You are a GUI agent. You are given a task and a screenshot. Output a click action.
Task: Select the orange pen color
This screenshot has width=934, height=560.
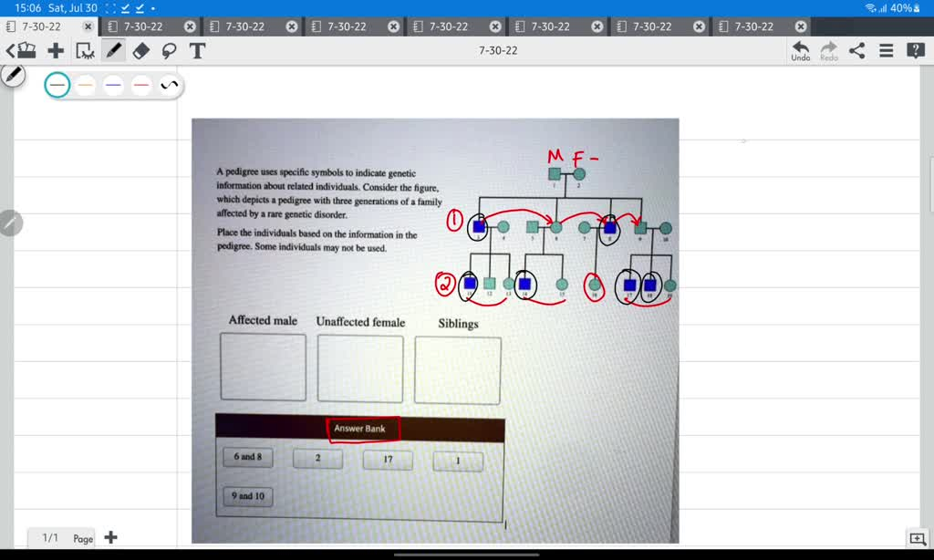click(85, 85)
